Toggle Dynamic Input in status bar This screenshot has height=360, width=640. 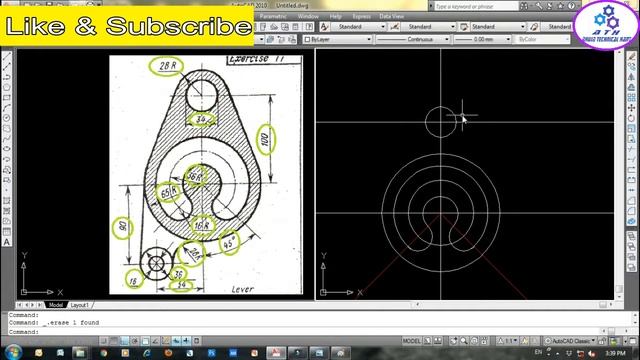176,341
